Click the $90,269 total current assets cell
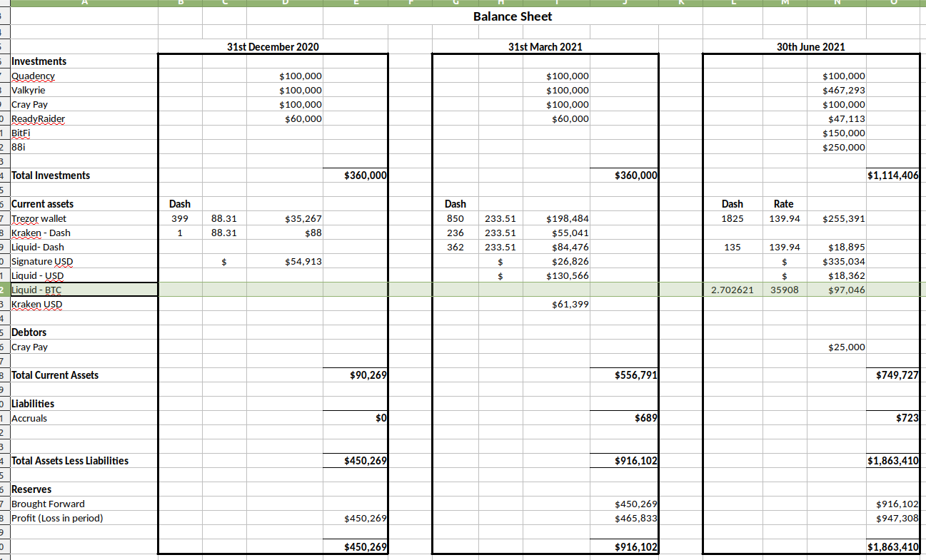926x560 pixels. (368, 375)
